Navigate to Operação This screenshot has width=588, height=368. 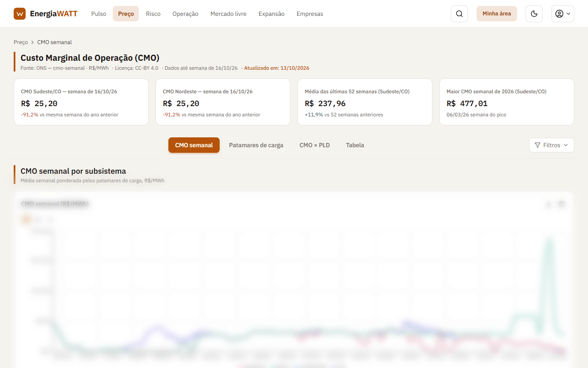click(x=185, y=14)
